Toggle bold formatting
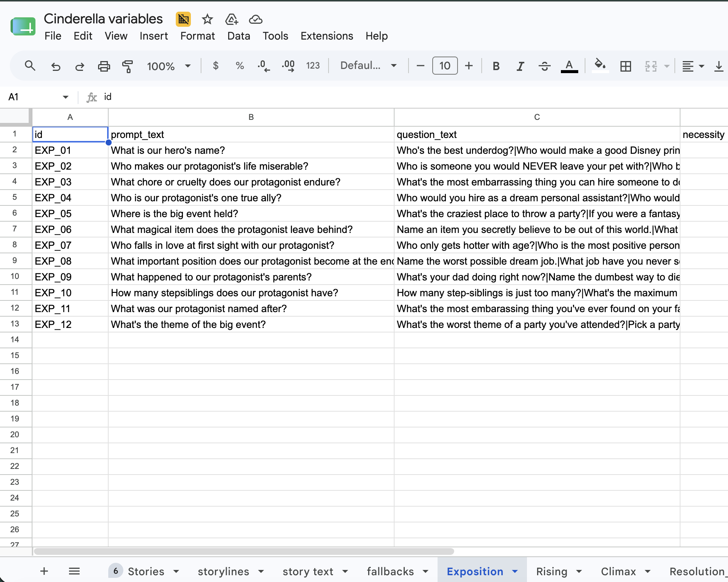 coord(496,66)
